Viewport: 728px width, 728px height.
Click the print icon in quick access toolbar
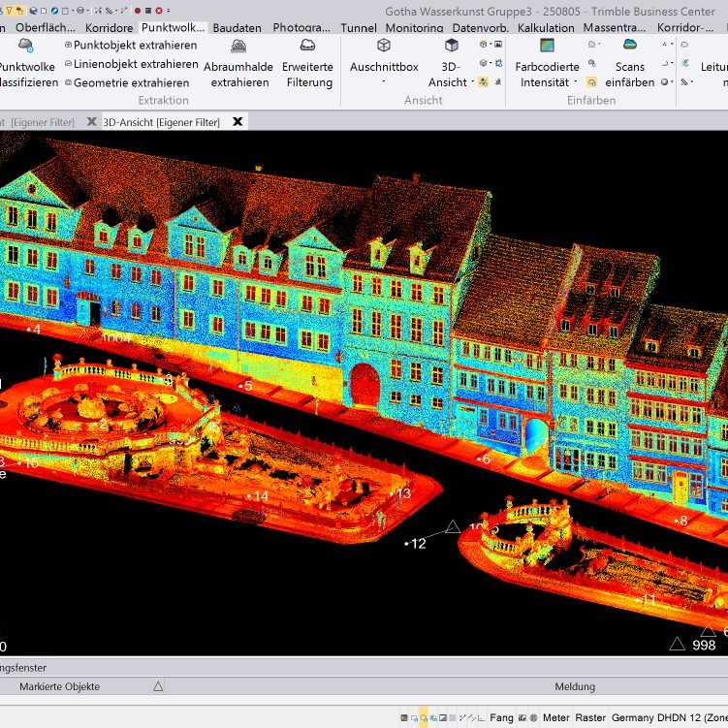click(79, 11)
